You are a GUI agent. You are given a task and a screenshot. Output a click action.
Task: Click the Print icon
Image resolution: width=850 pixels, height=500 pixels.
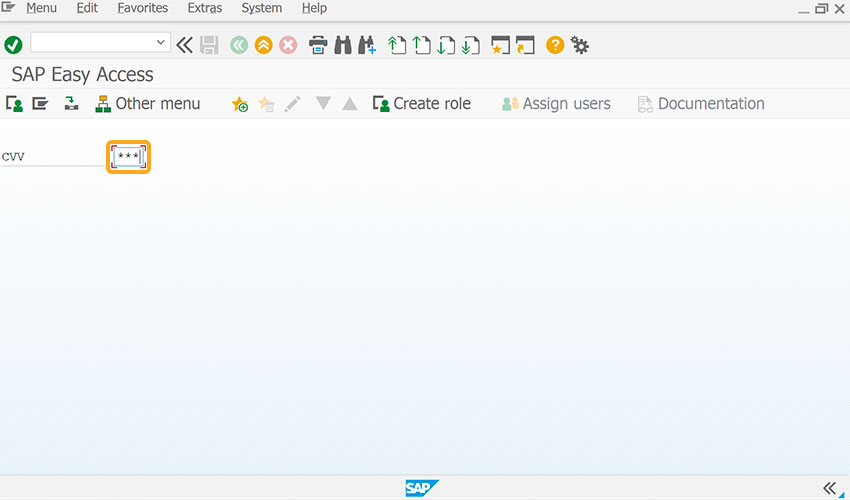pyautogui.click(x=318, y=45)
